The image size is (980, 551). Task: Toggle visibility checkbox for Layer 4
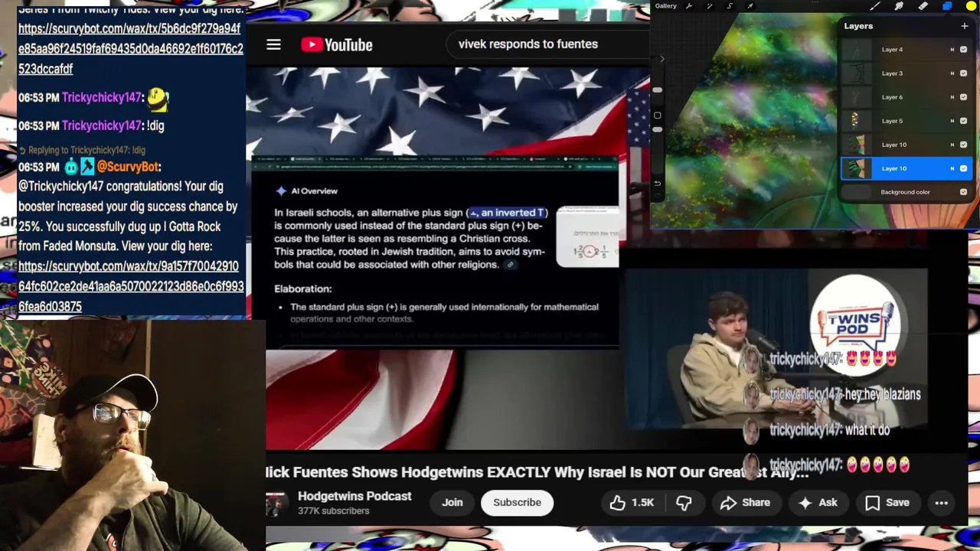tap(963, 50)
